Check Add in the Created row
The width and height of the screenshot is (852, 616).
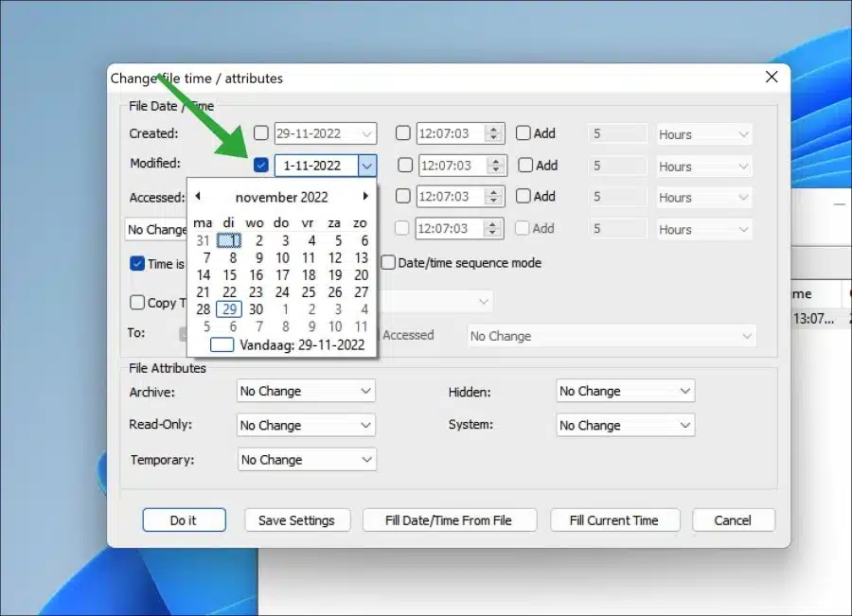pyautogui.click(x=523, y=133)
